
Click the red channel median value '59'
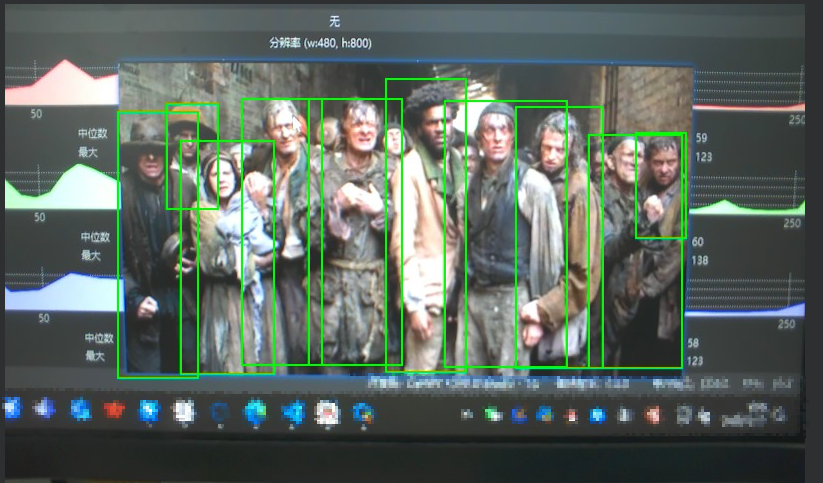[701, 138]
